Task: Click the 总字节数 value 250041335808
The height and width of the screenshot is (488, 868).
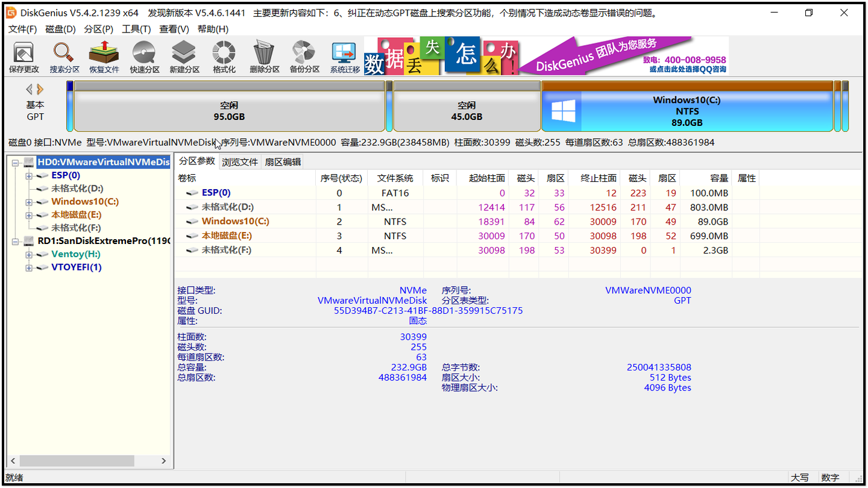Action: [659, 367]
